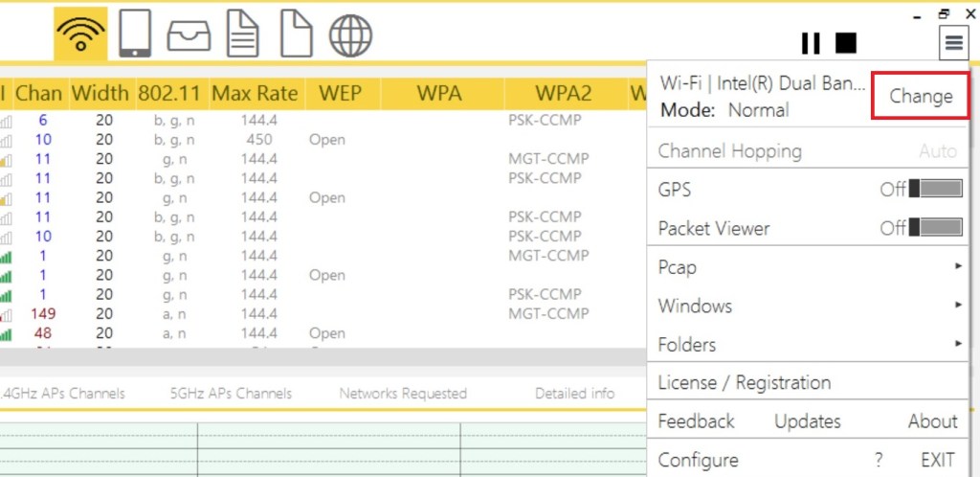
Task: Open the mobile devices view icon
Action: pyautogui.click(x=134, y=34)
